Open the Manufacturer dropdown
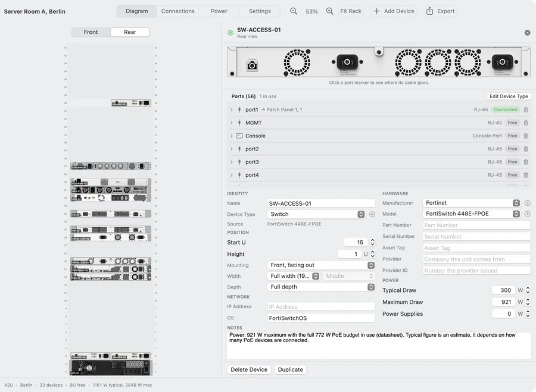The image size is (536, 392). point(472,203)
